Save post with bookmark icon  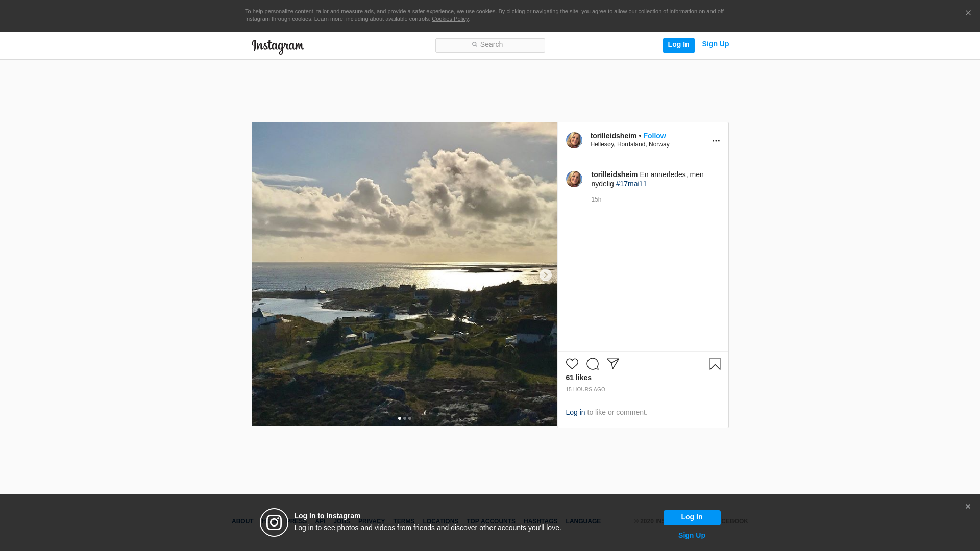[x=715, y=364]
